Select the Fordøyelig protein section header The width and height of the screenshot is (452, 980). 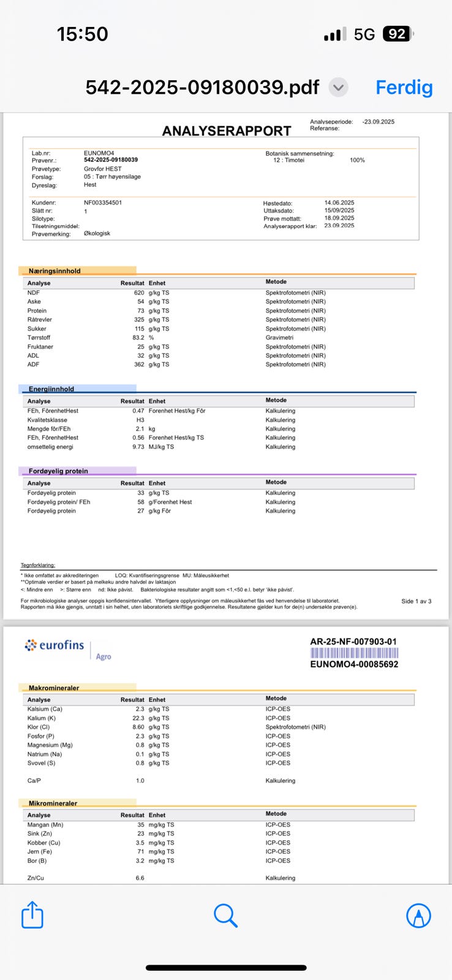pos(58,471)
